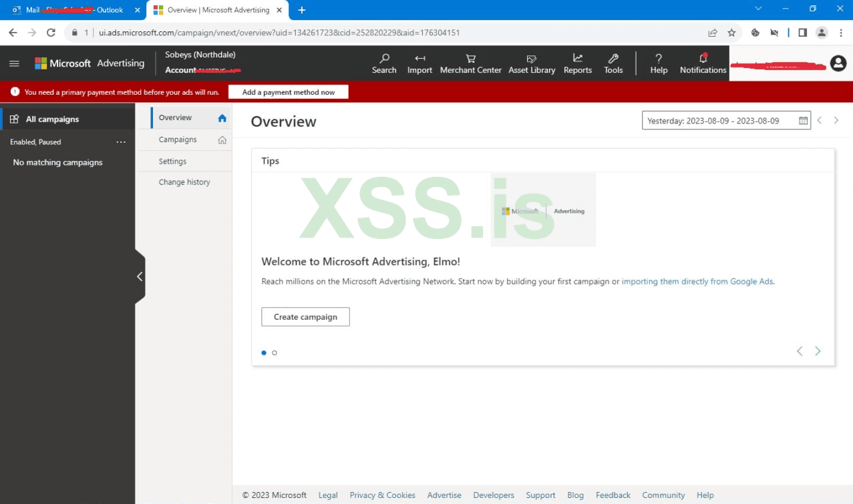Select the second tip carousel dot
The height and width of the screenshot is (504, 853).
pyautogui.click(x=275, y=352)
